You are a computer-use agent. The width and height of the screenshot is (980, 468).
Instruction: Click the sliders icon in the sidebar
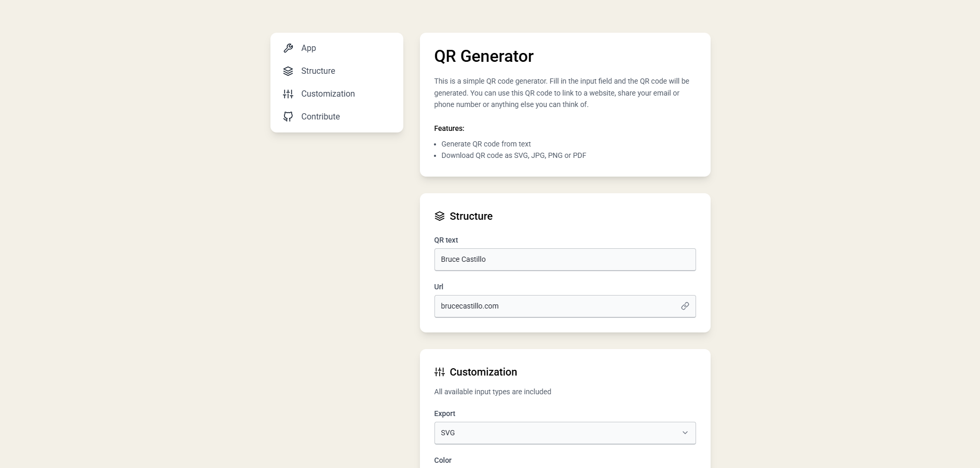tap(288, 94)
